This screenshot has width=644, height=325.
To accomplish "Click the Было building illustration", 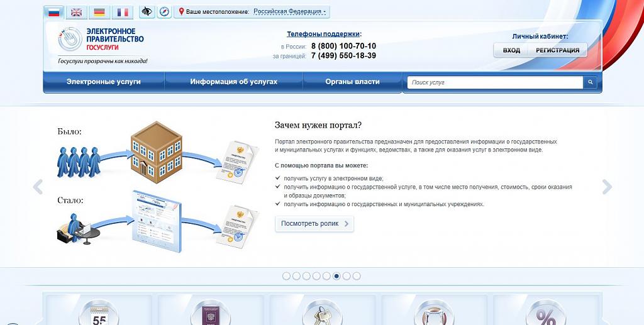I will coord(157,152).
